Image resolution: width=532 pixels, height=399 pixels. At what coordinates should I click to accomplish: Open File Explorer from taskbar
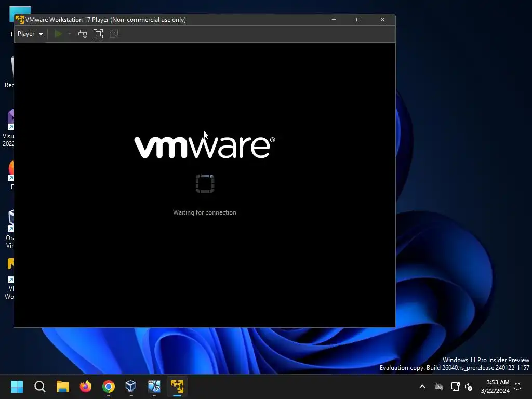63,387
